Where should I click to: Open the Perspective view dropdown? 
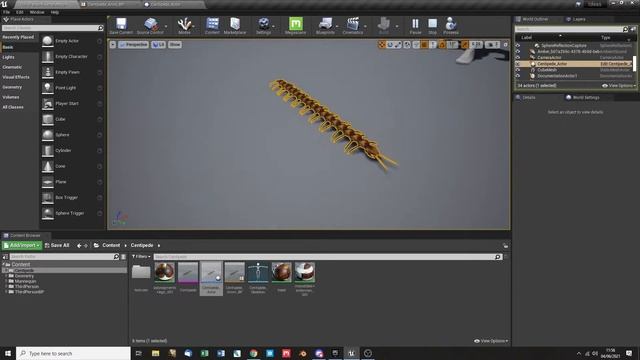point(133,44)
